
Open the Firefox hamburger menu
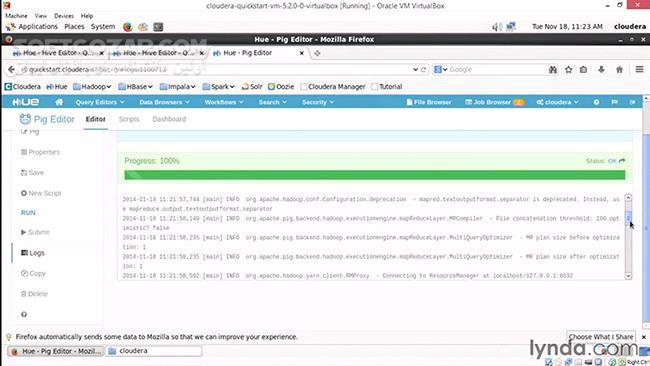click(x=639, y=69)
